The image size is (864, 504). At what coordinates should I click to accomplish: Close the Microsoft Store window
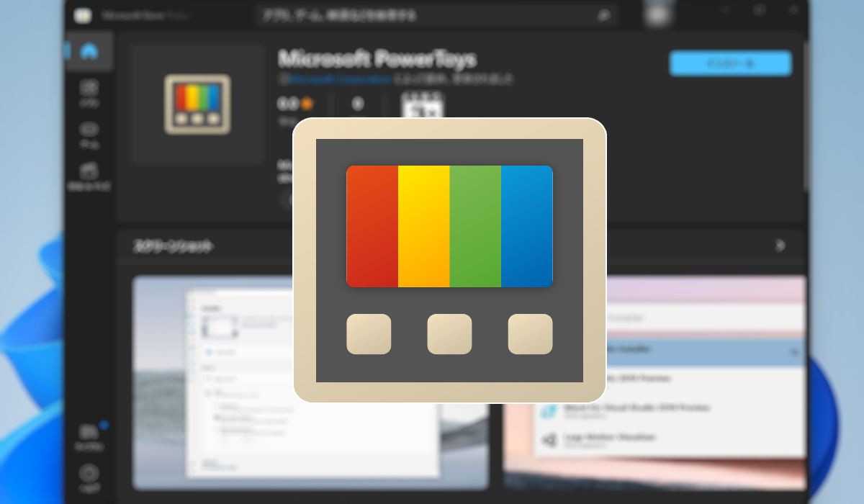point(793,10)
